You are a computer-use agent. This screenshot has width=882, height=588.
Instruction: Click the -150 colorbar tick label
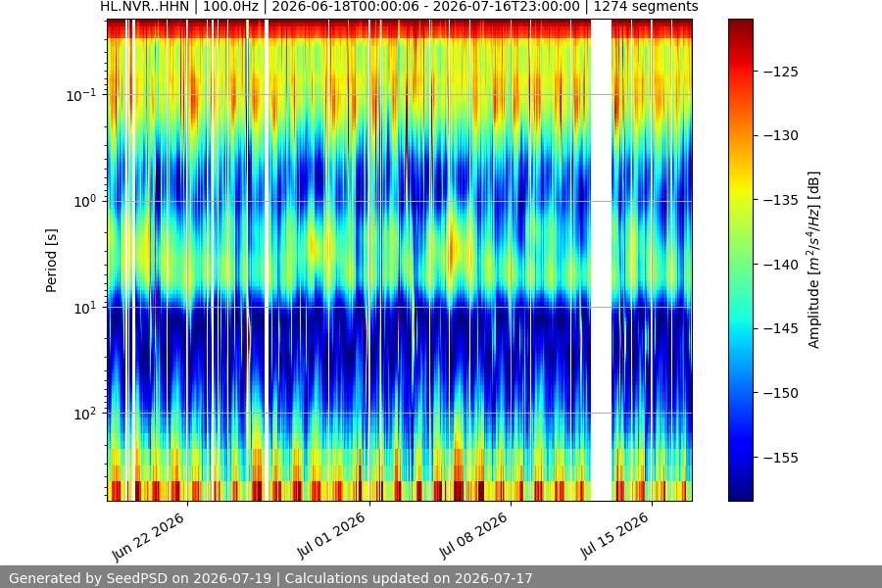coord(781,393)
